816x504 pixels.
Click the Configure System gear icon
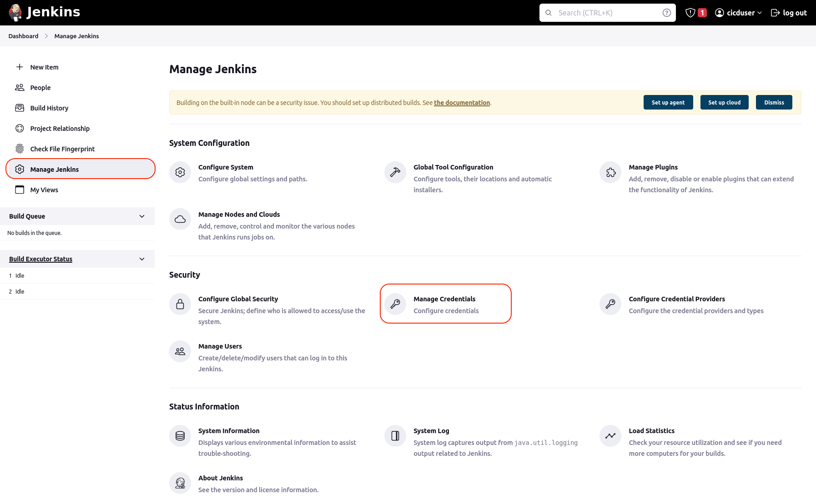(180, 172)
